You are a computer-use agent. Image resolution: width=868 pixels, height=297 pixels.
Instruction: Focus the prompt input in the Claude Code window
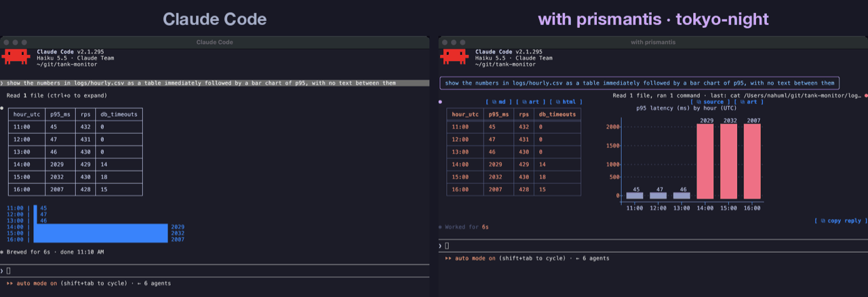pyautogui.click(x=214, y=271)
